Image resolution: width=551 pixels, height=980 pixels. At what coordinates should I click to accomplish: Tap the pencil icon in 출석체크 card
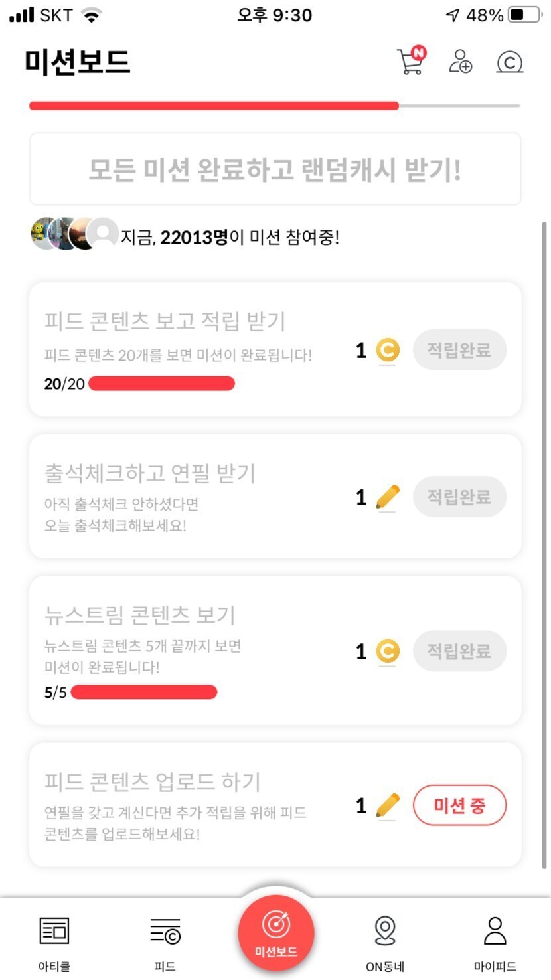pyautogui.click(x=388, y=497)
